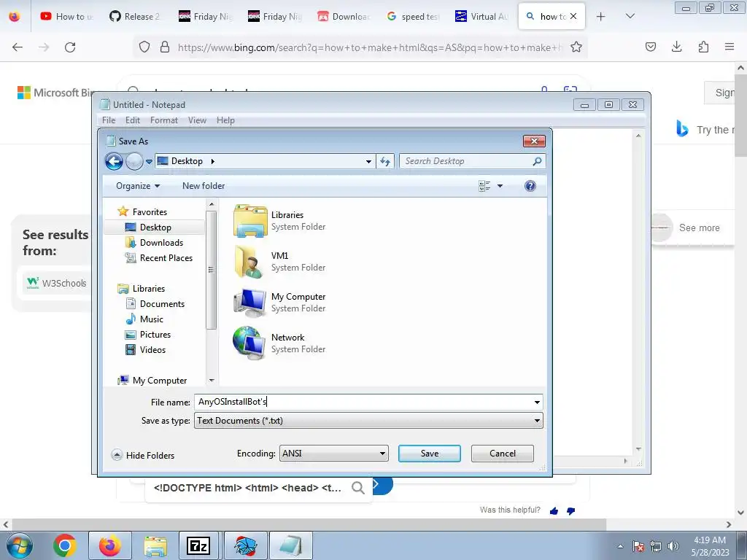Viewport: 747px width, 560px height.
Task: Switch to the Virtual Au browser tab
Action: coord(481,16)
